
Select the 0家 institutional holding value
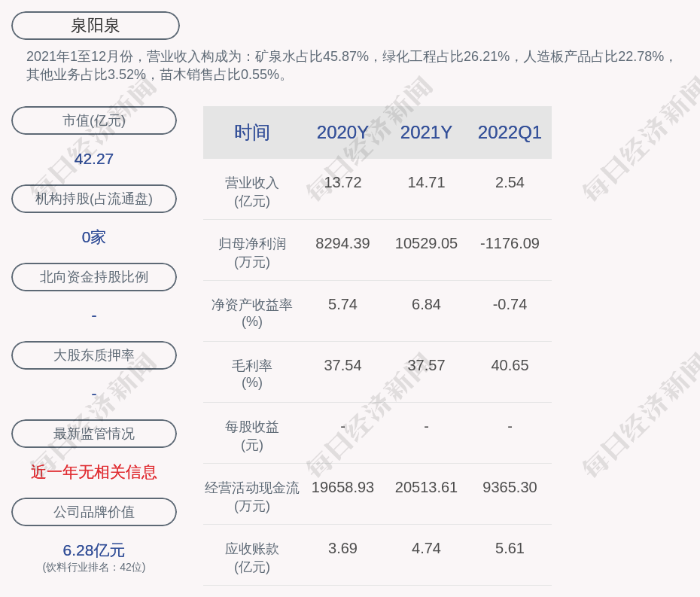point(94,237)
